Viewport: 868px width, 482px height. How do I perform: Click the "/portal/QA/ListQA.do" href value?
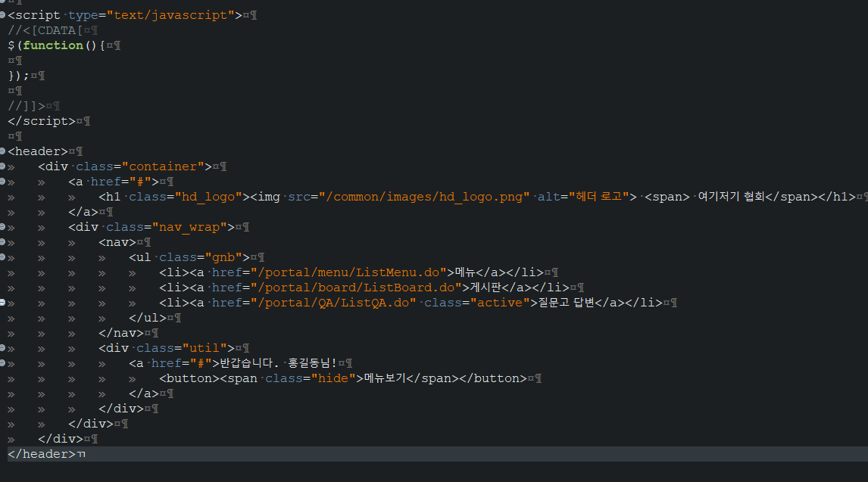pos(334,303)
